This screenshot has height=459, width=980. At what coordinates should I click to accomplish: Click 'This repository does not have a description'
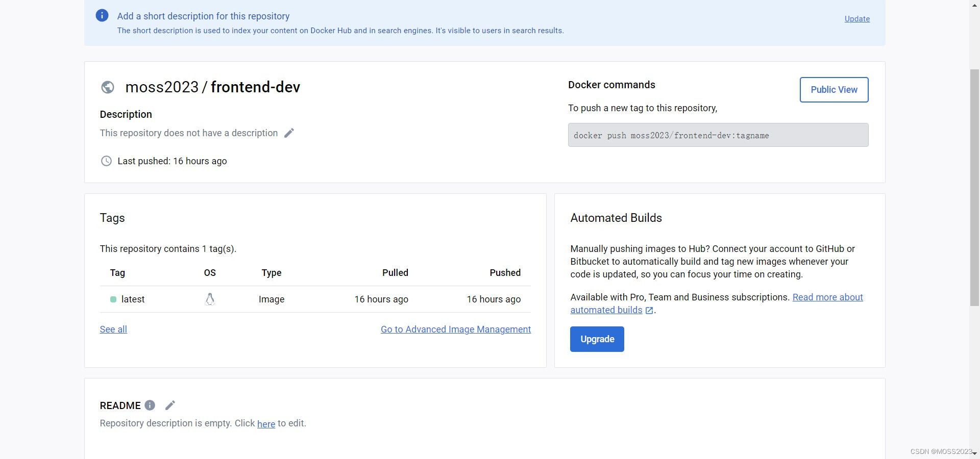pos(189,133)
